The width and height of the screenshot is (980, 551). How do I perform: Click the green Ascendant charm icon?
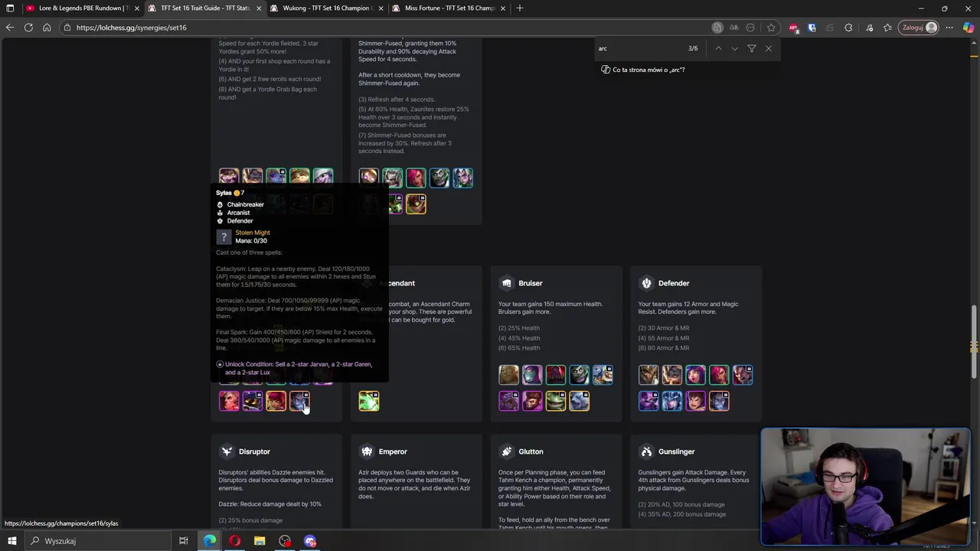369,401
